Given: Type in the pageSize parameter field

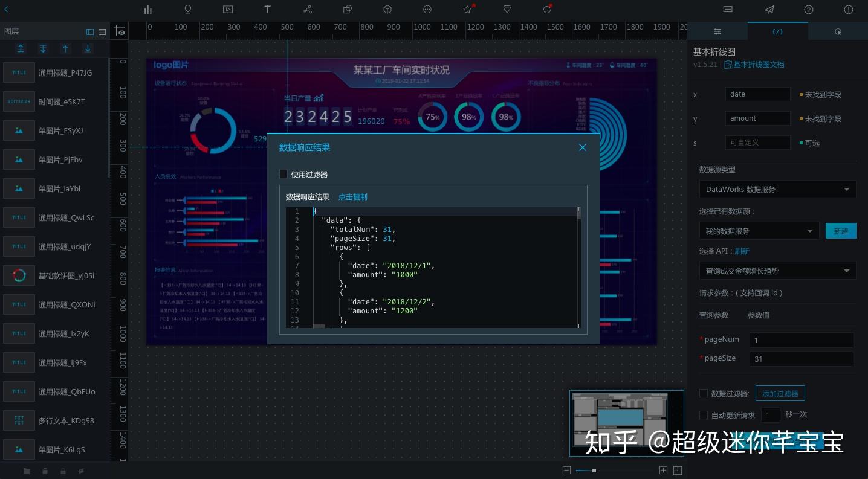Looking at the screenshot, I should pos(802,358).
